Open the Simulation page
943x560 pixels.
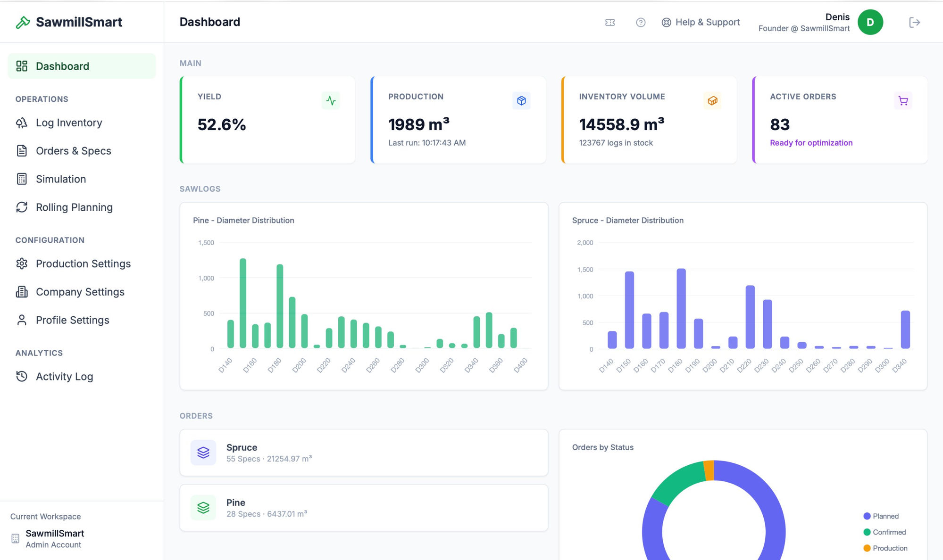82,179
